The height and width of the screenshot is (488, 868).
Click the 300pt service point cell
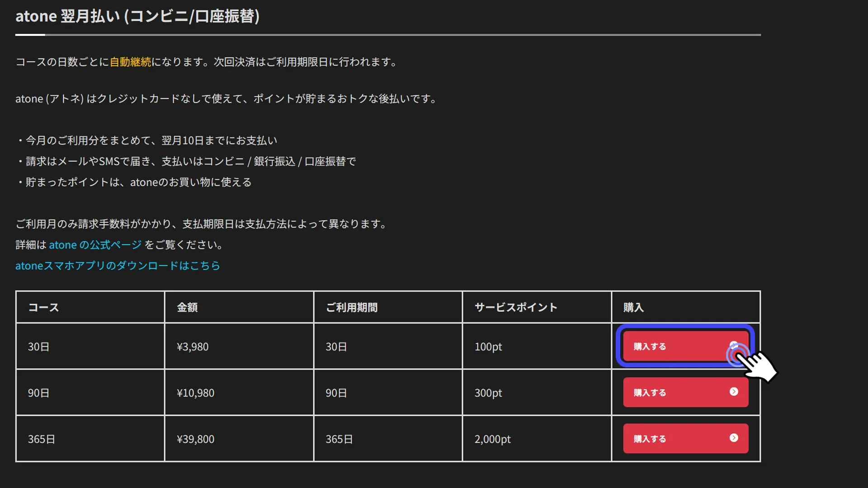pyautogui.click(x=488, y=393)
